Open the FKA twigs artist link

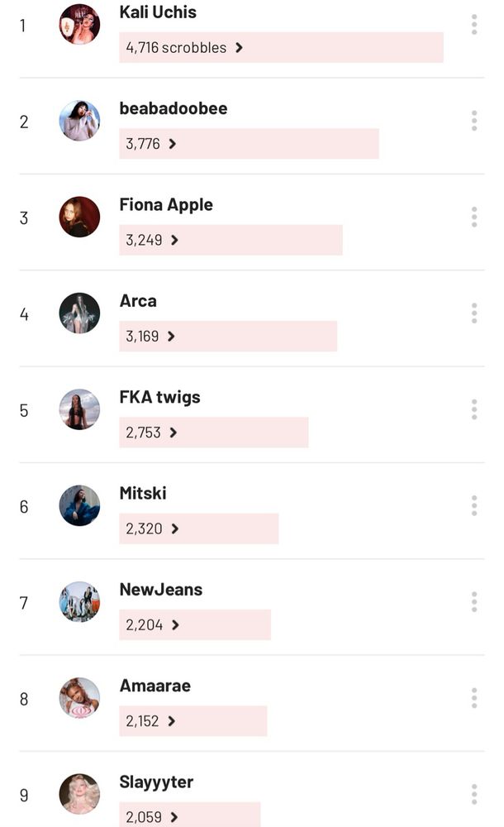tap(159, 397)
